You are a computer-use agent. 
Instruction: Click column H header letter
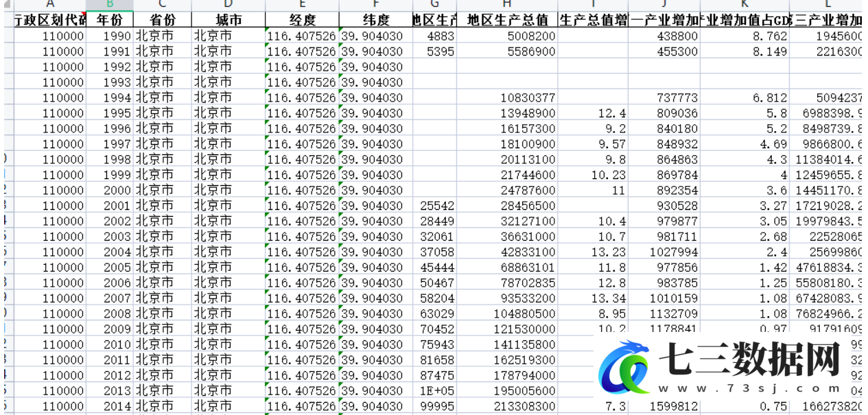click(507, 5)
